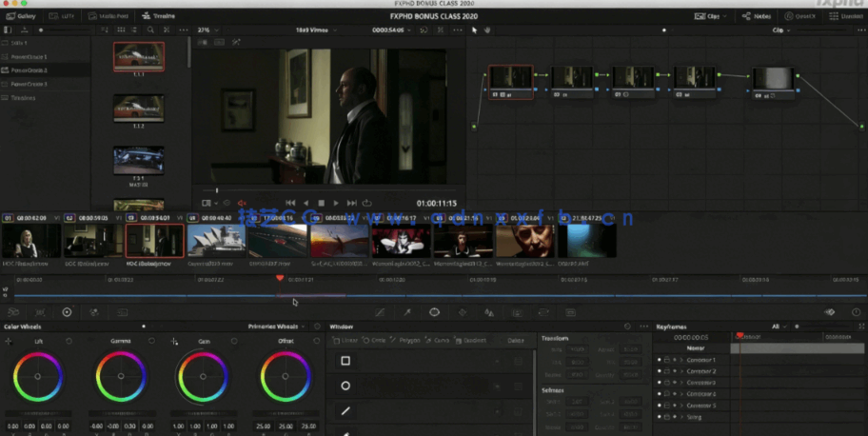Add a Polygon power window
868x436 pixels.
404,340
